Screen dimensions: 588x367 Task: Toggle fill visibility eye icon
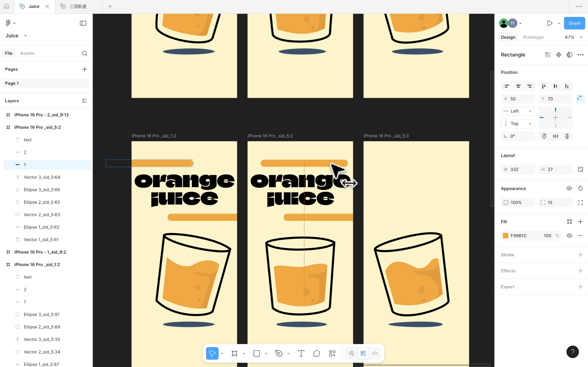pyautogui.click(x=569, y=236)
